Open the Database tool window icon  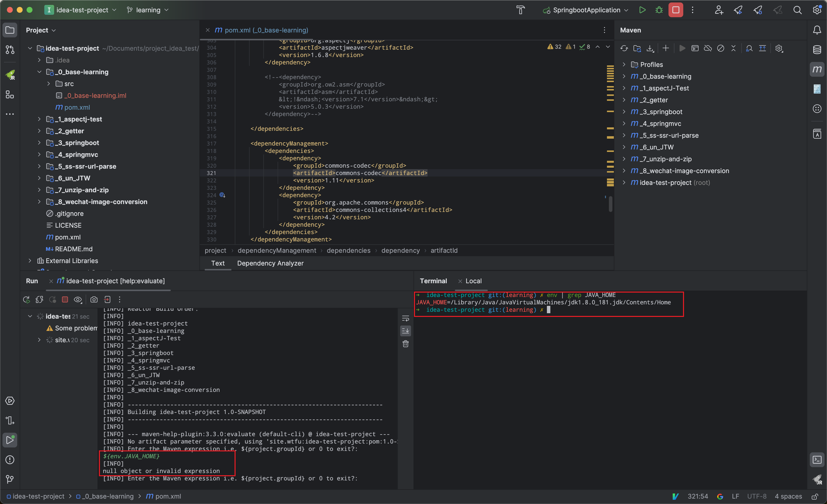817,50
